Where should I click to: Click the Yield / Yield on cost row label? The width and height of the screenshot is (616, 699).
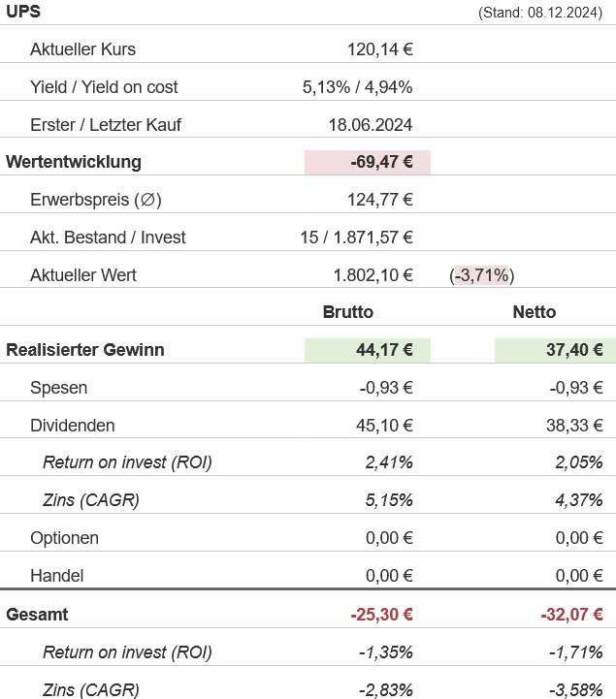(x=104, y=87)
